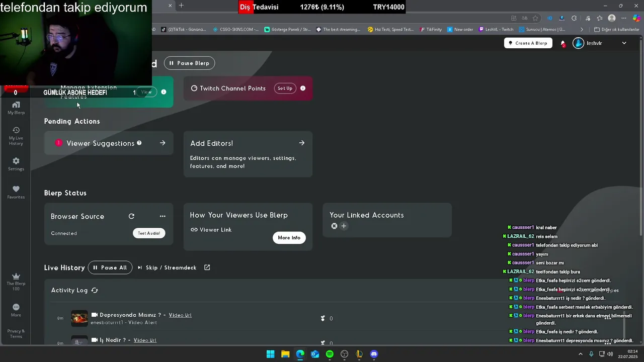Click beet count icon for Depresyonda Mısınız
Screen dimensions: 644x362
[323, 318]
